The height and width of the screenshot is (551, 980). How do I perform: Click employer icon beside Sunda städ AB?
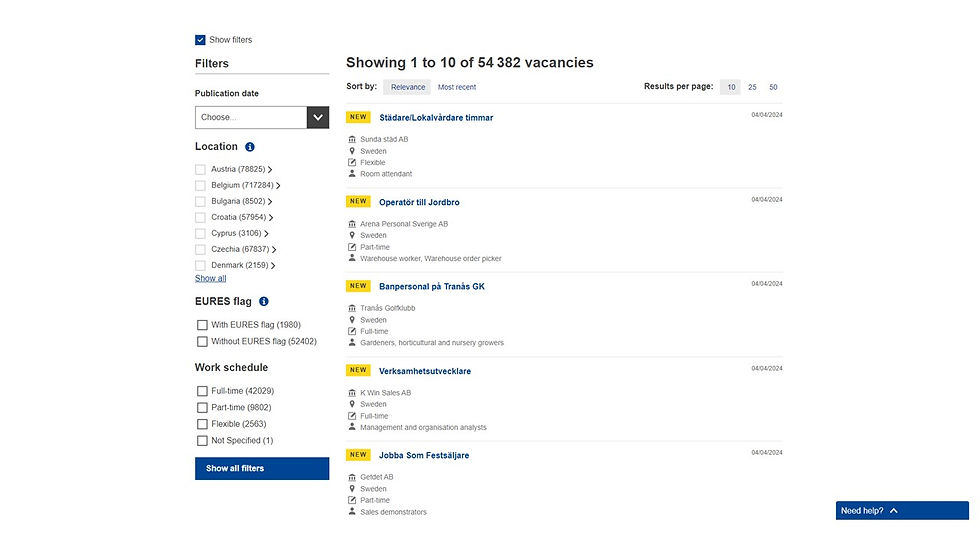click(x=352, y=140)
